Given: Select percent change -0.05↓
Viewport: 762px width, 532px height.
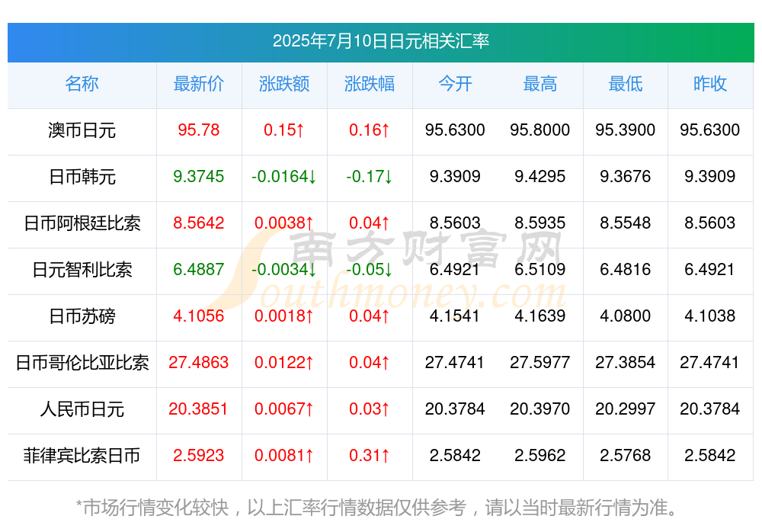Looking at the screenshot, I should click(370, 269).
